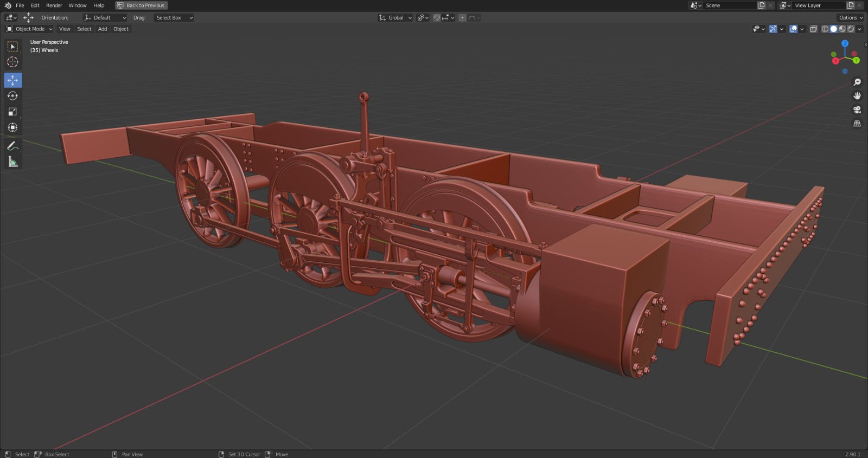Open the Add menu in viewport header

(x=103, y=29)
